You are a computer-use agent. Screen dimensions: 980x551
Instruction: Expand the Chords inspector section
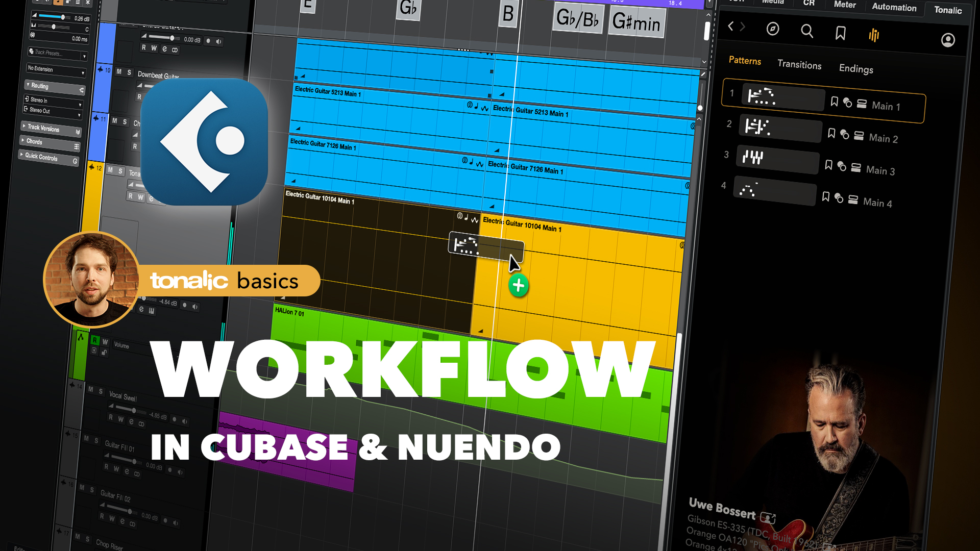click(23, 140)
